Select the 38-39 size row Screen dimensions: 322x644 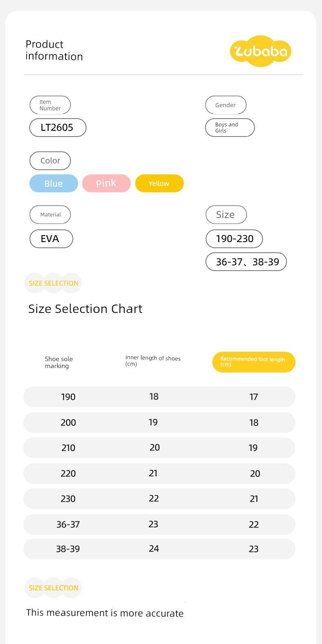coord(159,549)
